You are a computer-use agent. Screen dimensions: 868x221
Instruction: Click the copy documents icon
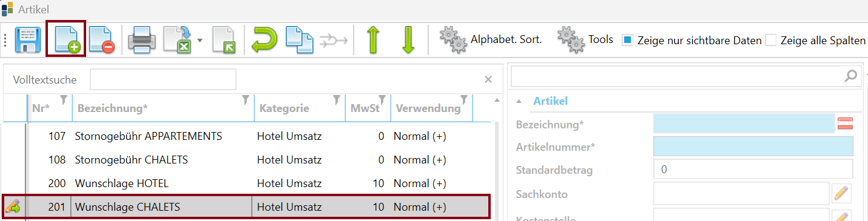(300, 40)
